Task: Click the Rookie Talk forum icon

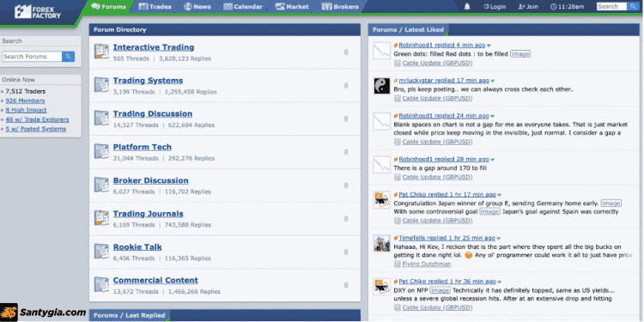Action: (101, 251)
